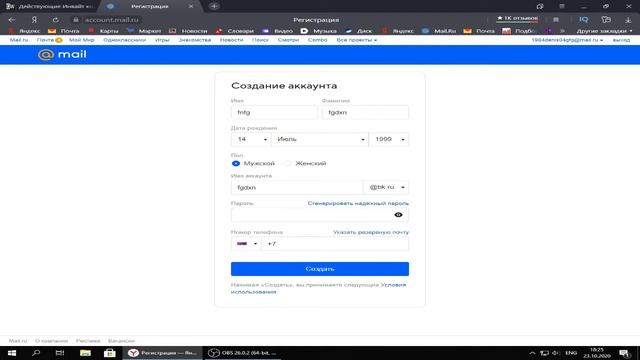Open Одноклассники in Mail.ru navigation
Viewport: 640px width, 360px height.
124,40
